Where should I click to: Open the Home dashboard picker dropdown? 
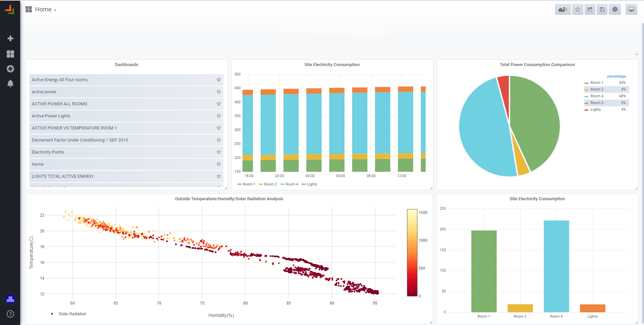click(41, 9)
